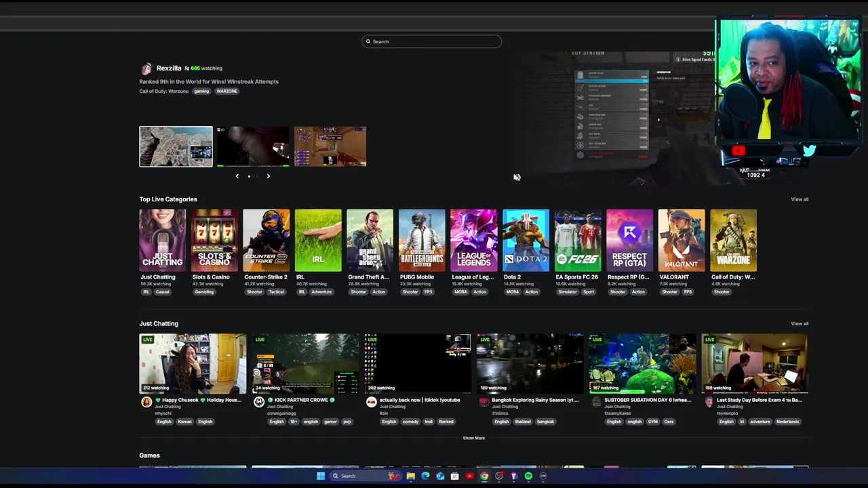Click the thailand tag under 31nizmo
Screen dimensions: 868x488
(x=523, y=422)
